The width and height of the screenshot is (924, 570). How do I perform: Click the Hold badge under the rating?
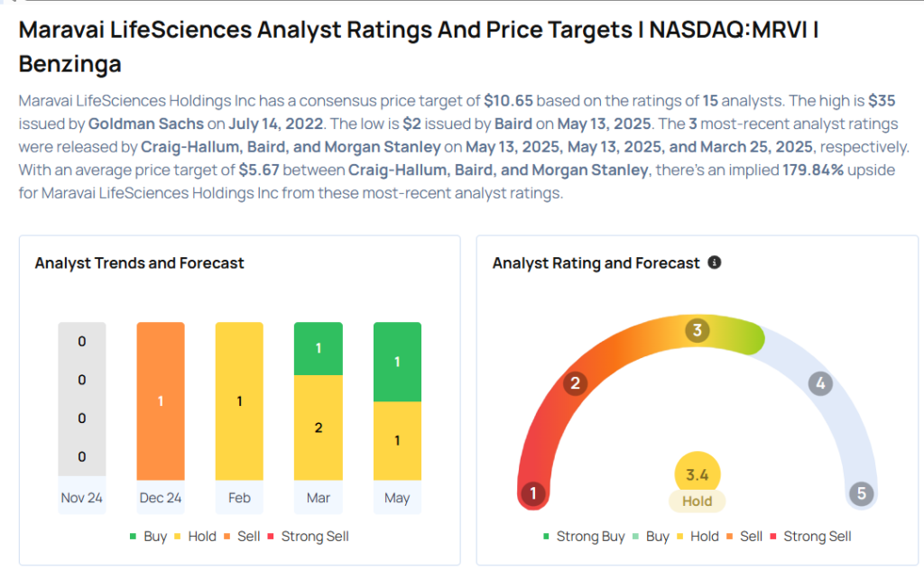coord(698,501)
